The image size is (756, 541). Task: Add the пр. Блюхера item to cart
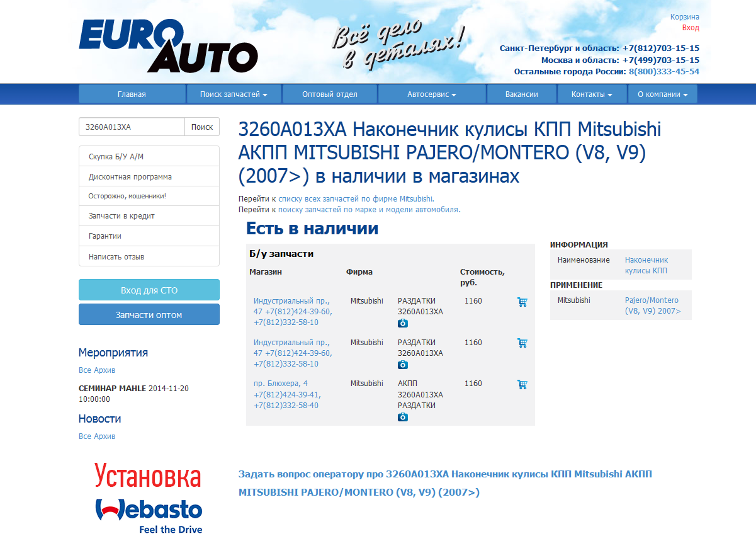pyautogui.click(x=522, y=384)
